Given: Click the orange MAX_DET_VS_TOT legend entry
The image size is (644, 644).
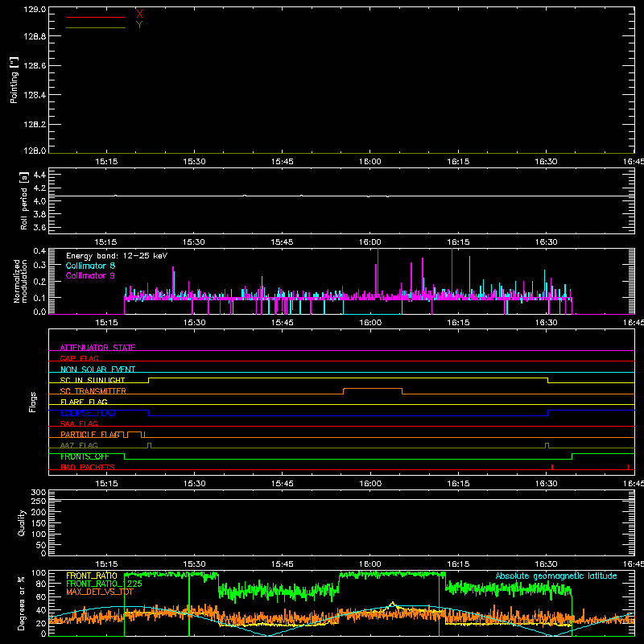Looking at the screenshot, I should click(x=100, y=592).
